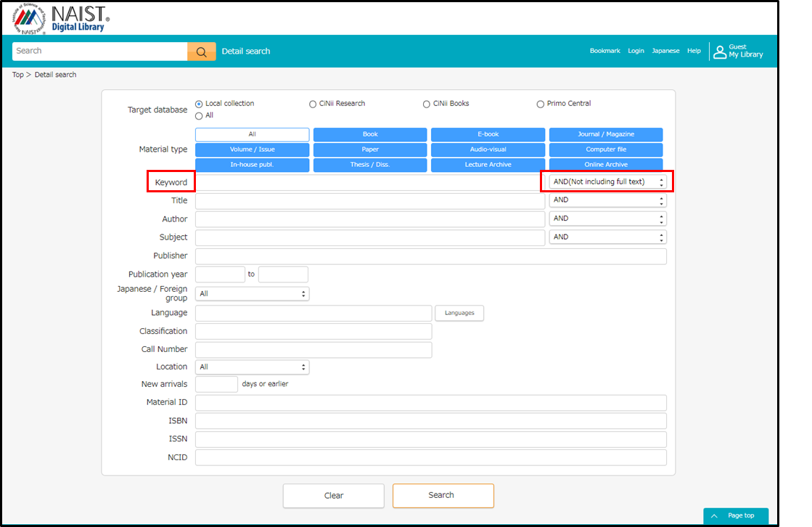Open the Title AND operator dropdown
Screen dimensions: 812x527
pyautogui.click(x=607, y=200)
